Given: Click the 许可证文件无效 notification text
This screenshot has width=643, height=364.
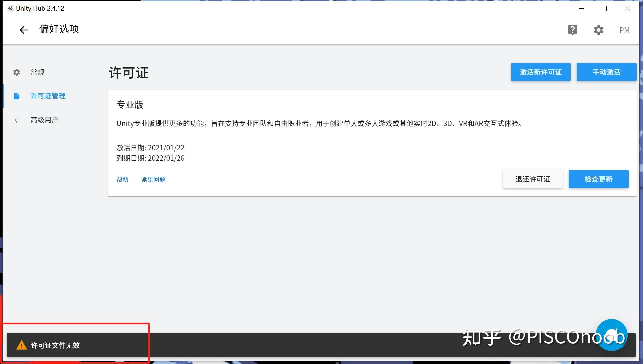Looking at the screenshot, I should coord(55,345).
